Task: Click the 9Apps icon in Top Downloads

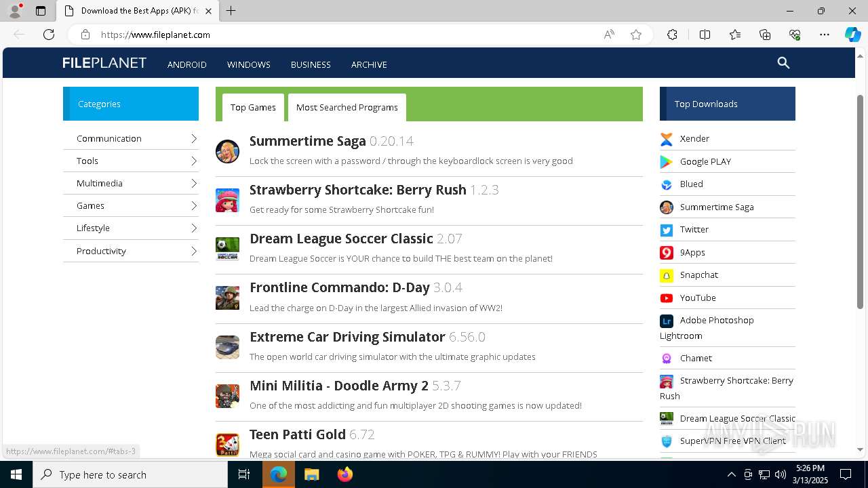Action: 667,252
